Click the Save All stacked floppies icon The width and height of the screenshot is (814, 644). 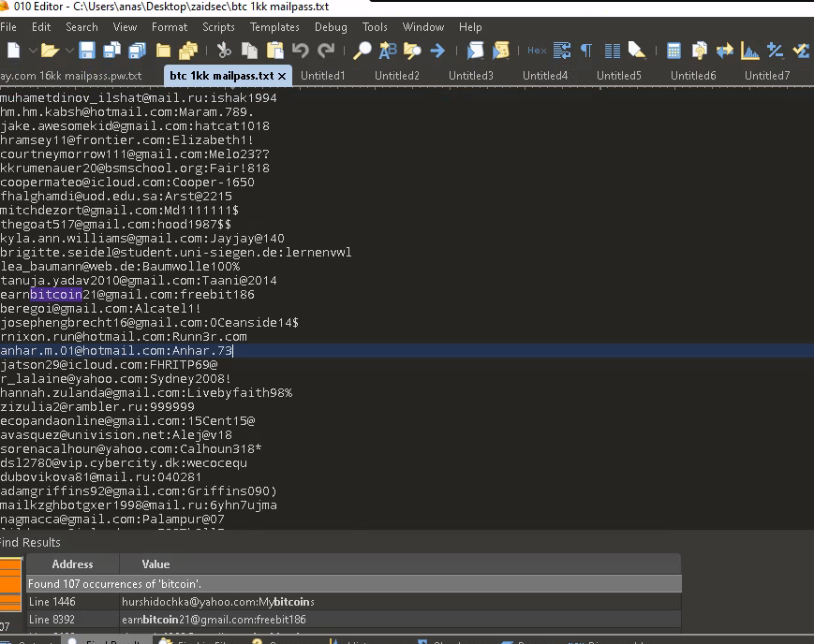137,51
